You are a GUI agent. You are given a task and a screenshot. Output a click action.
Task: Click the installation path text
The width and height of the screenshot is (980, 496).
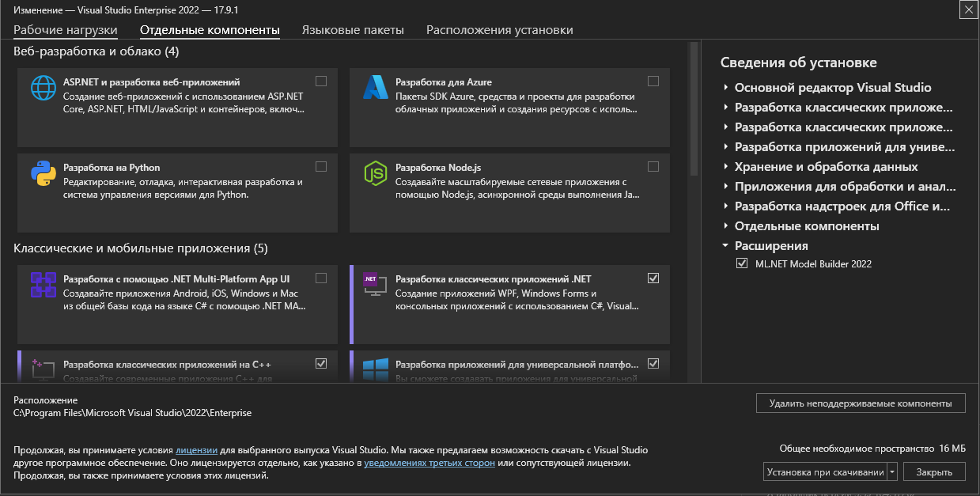click(x=132, y=413)
